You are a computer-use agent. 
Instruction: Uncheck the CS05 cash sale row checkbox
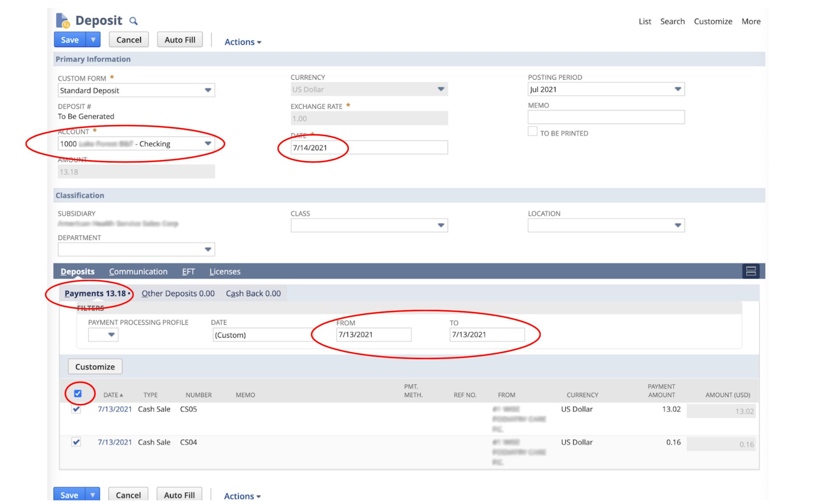[76, 409]
